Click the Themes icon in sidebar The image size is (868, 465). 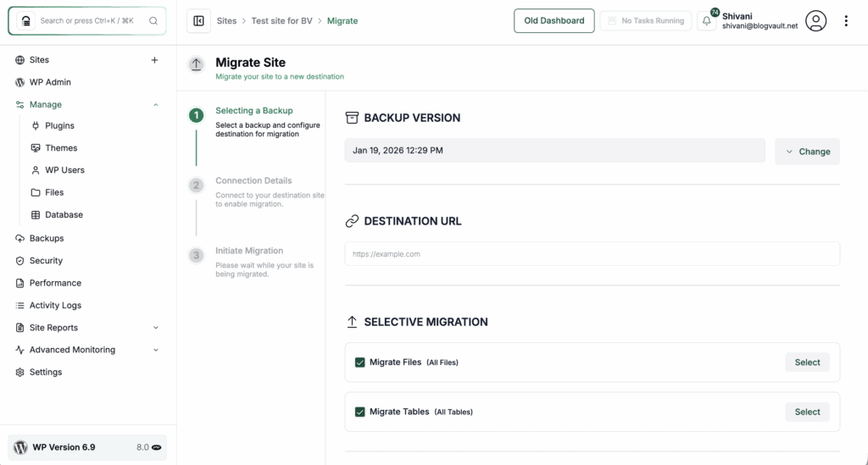coord(36,147)
